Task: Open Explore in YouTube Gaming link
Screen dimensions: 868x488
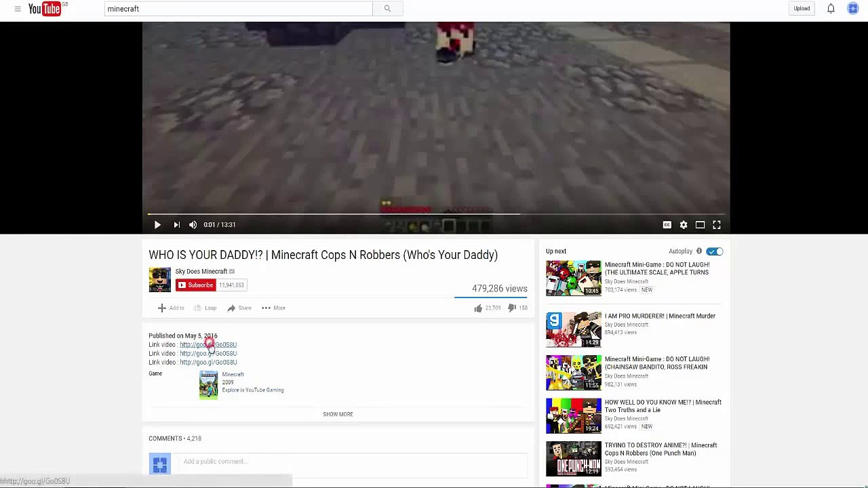Action: [x=253, y=390]
